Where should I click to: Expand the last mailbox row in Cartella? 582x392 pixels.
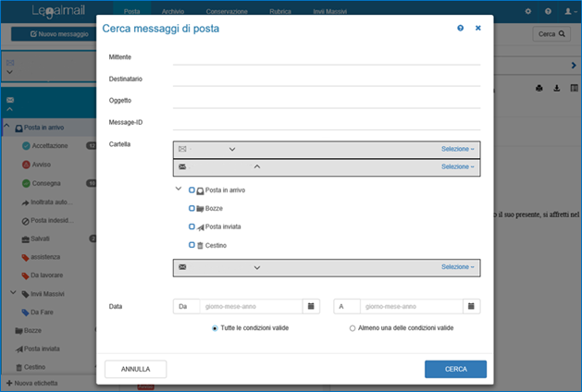pyautogui.click(x=257, y=267)
